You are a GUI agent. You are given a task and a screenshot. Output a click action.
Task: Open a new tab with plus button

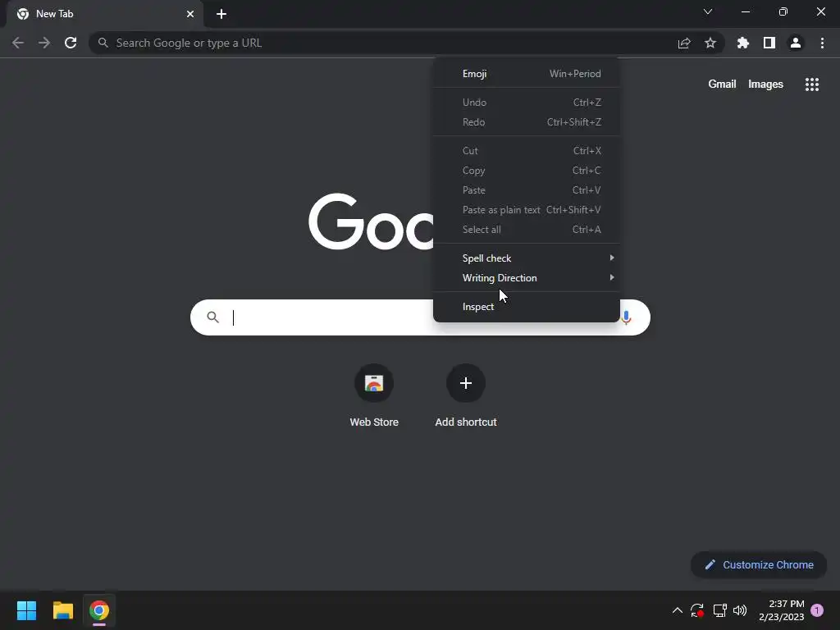[221, 14]
